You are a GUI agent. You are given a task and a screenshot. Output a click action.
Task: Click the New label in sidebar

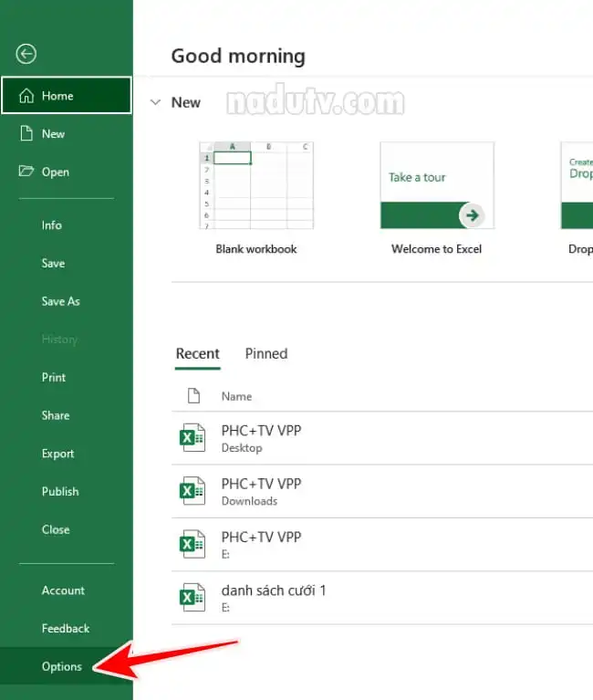tap(53, 134)
